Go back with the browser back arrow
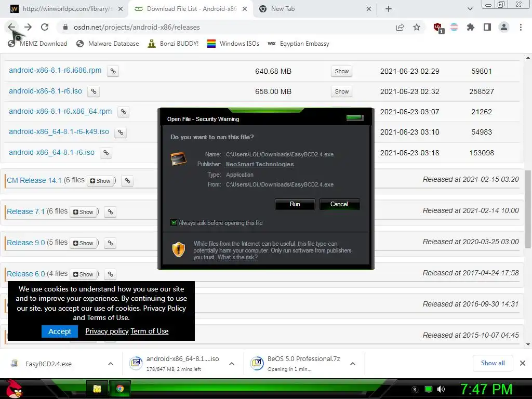 [x=11, y=27]
